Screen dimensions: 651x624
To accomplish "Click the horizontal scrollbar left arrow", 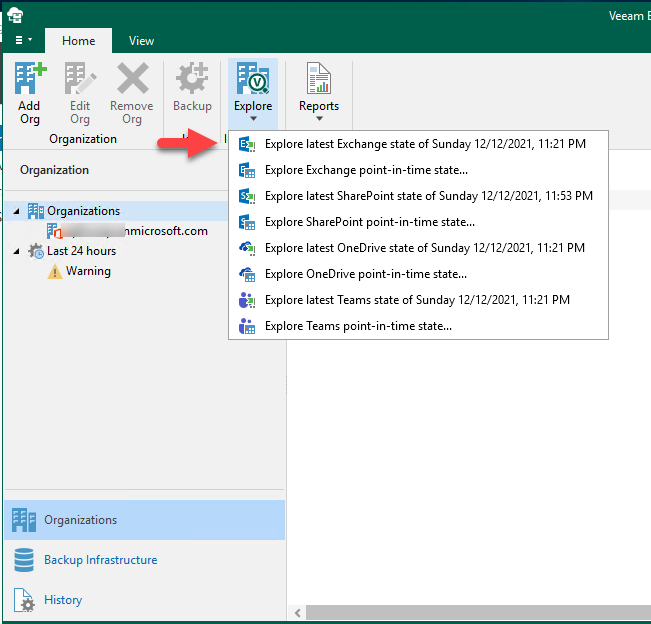I will click(297, 612).
